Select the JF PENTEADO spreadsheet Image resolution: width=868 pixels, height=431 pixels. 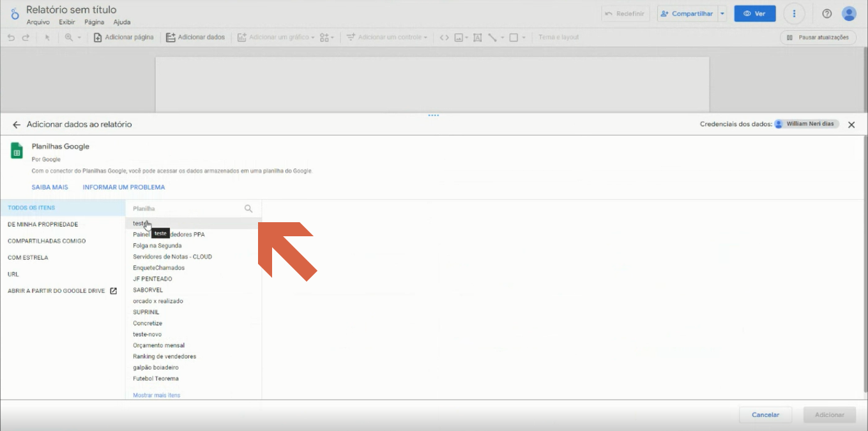coord(194,278)
